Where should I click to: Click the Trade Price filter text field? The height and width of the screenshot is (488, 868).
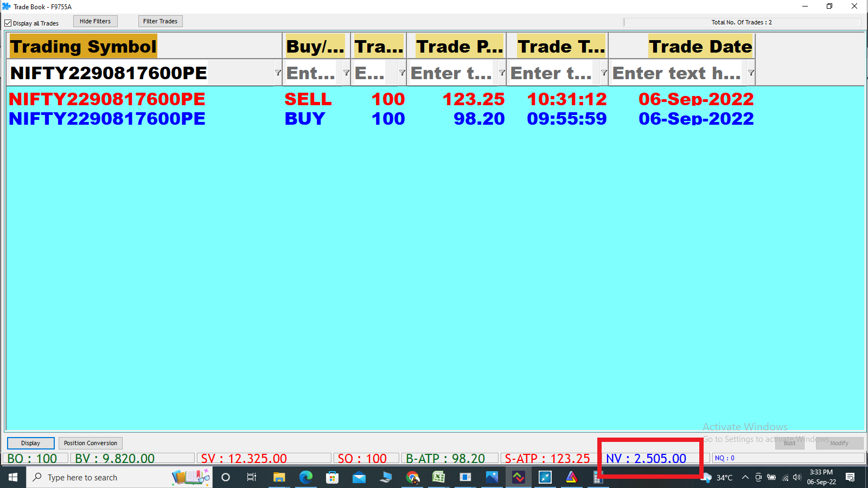tap(453, 73)
